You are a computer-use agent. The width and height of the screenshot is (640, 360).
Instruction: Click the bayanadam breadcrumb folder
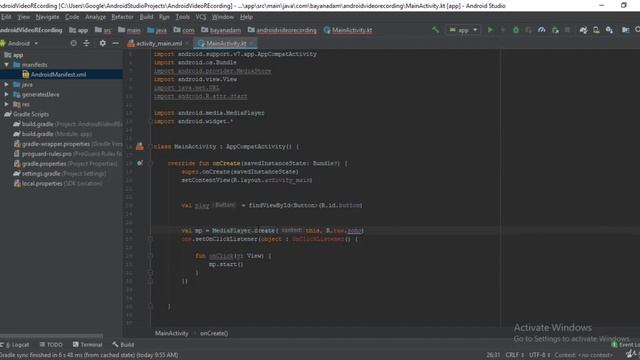click(x=221, y=30)
